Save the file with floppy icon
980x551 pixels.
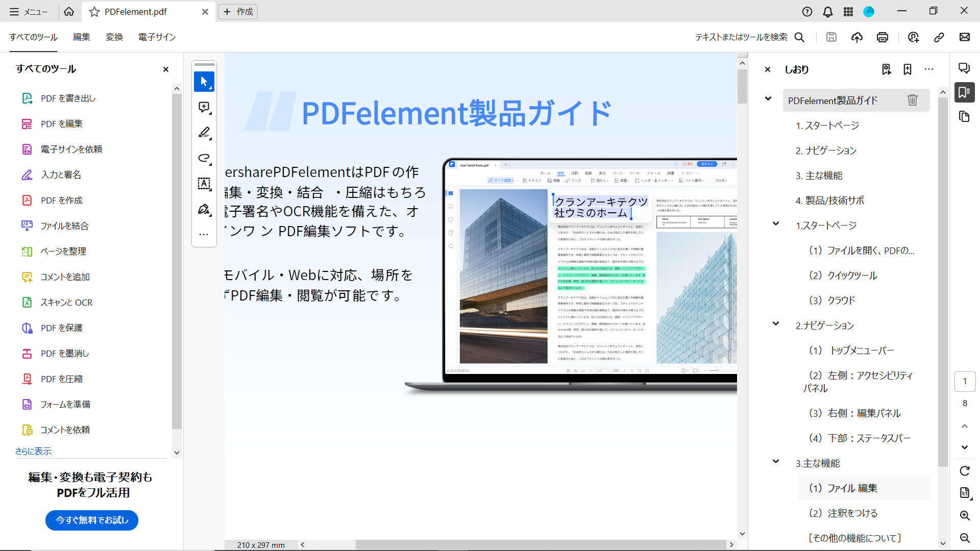[x=831, y=37]
